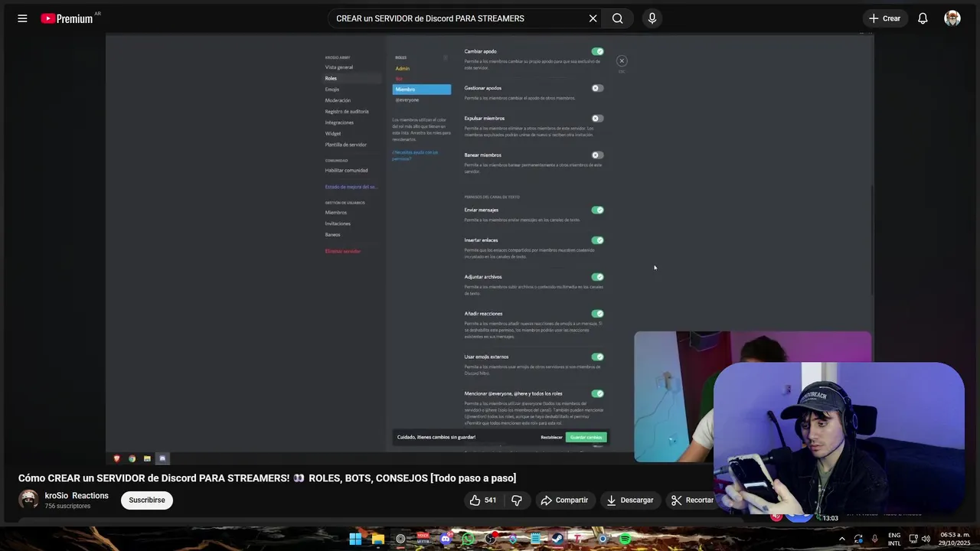Enable the Banear miembros switch
The width and height of the screenshot is (980, 551).
coord(597,155)
